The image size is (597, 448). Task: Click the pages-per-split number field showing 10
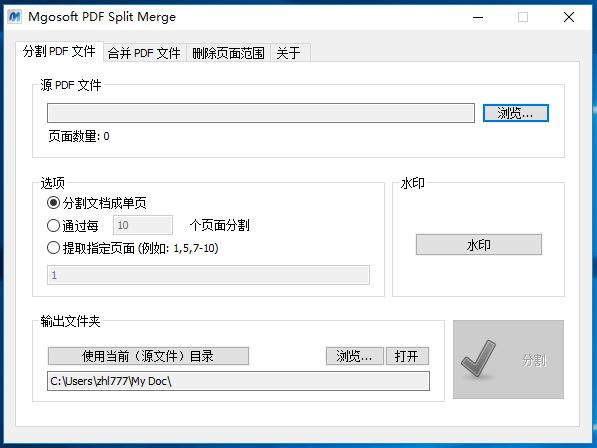click(x=142, y=225)
